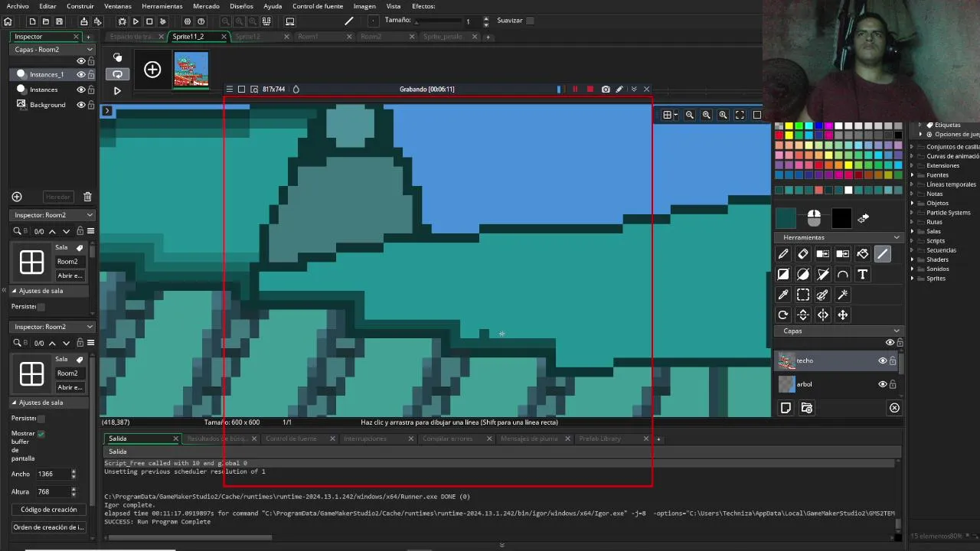The height and width of the screenshot is (551, 980).
Task: Select the filled Rectangle tool
Action: point(783,274)
